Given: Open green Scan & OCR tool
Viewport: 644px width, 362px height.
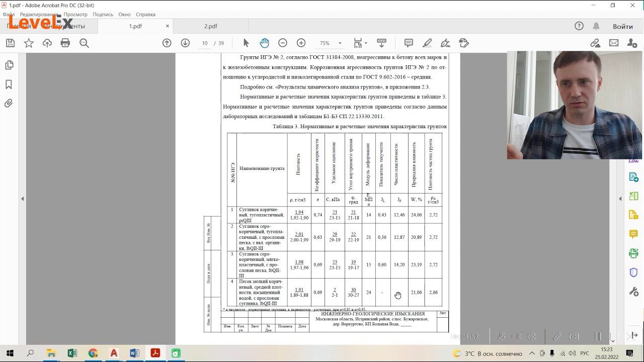Looking at the screenshot, I should tap(633, 253).
